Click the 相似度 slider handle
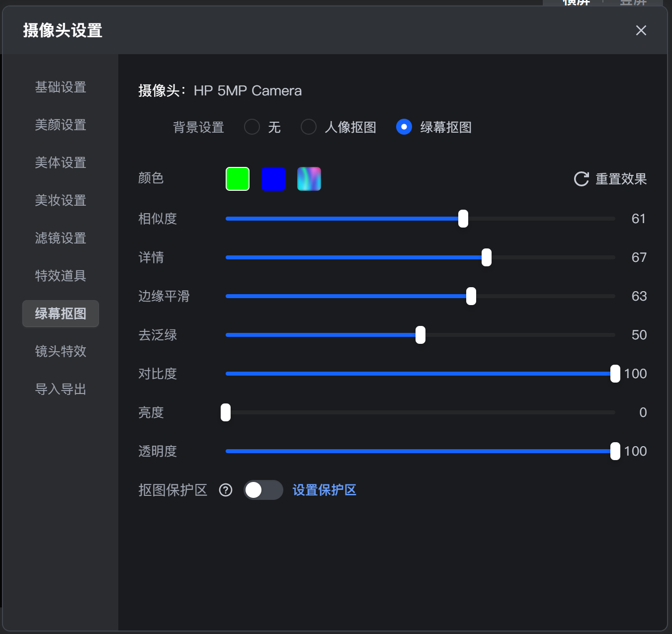Image resolution: width=672 pixels, height=634 pixels. tap(463, 219)
